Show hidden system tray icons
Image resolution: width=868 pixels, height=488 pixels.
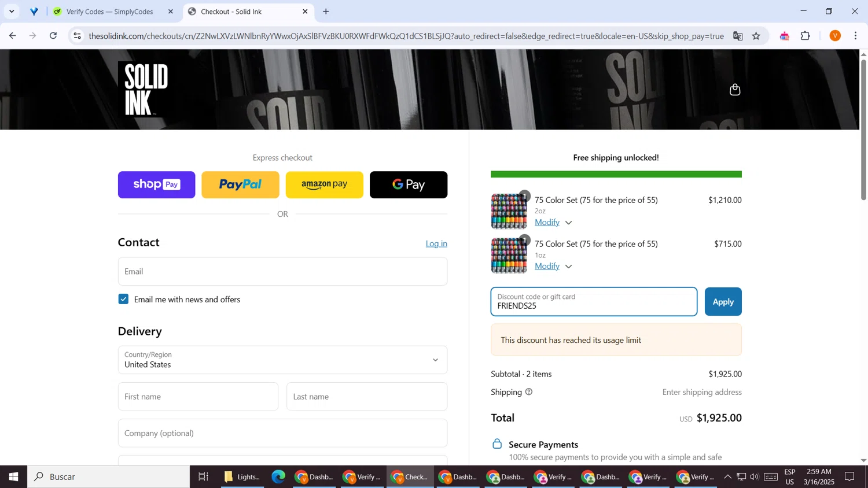click(727, 477)
